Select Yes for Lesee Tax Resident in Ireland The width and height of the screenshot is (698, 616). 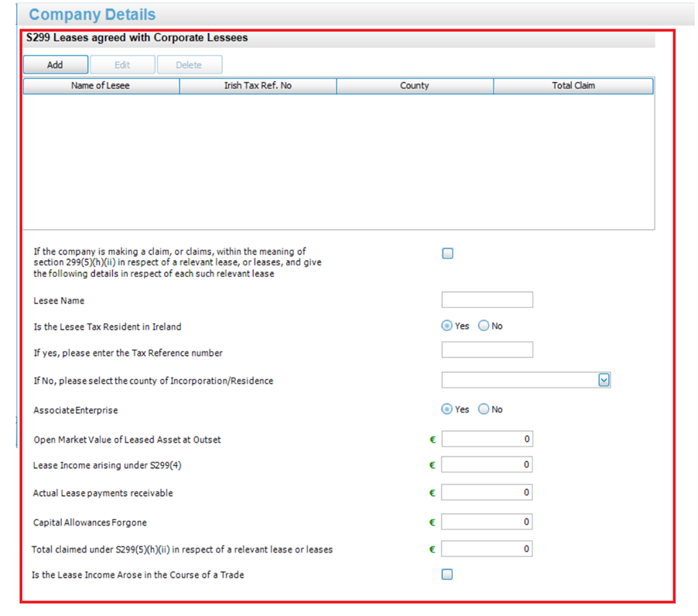pyautogui.click(x=447, y=326)
